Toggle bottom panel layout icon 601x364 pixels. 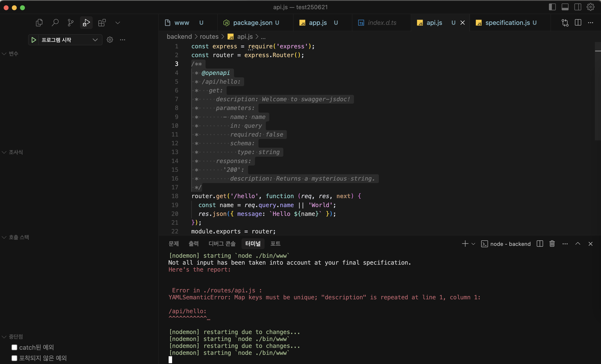click(x=565, y=7)
